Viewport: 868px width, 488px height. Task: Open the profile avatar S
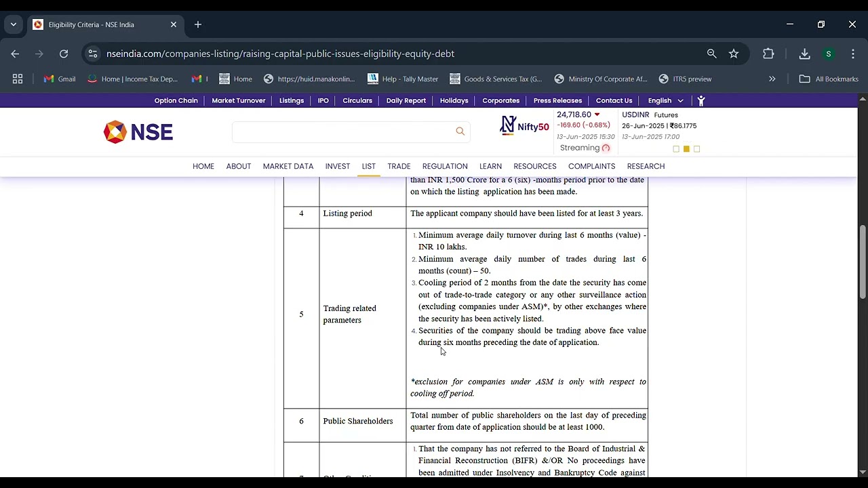pyautogui.click(x=828, y=54)
